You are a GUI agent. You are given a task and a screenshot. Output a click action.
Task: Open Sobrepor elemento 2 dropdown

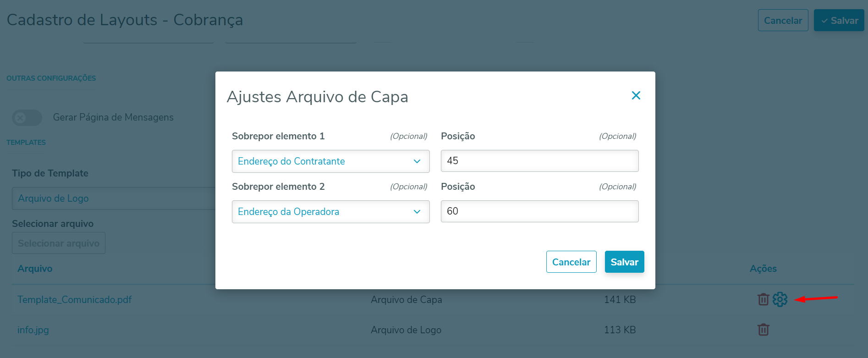click(x=330, y=212)
